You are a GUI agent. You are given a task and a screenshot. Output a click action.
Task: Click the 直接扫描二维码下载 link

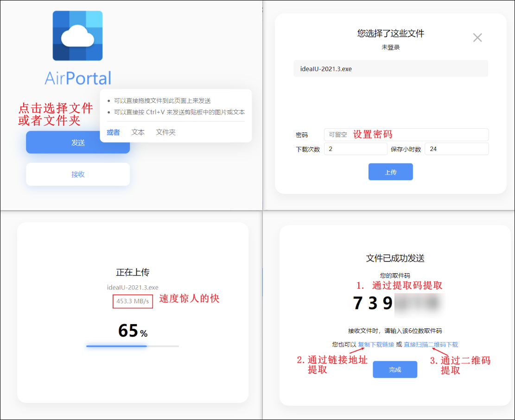tap(431, 344)
